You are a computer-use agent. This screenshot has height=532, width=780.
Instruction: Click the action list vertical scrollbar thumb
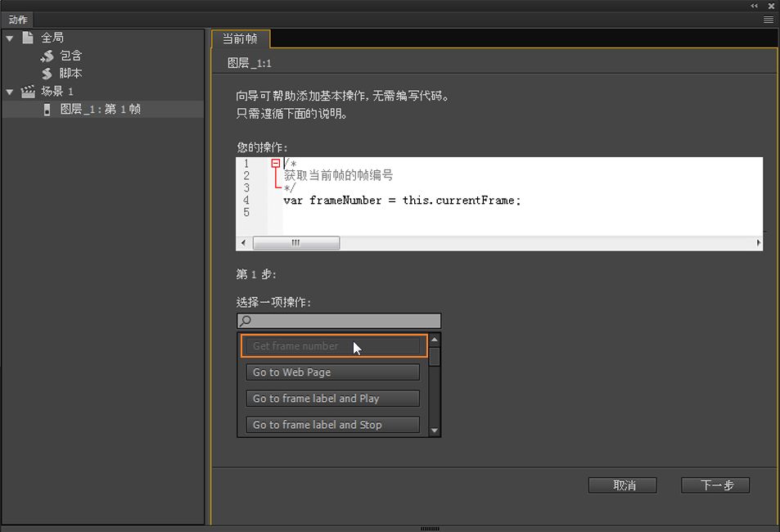[x=435, y=357]
